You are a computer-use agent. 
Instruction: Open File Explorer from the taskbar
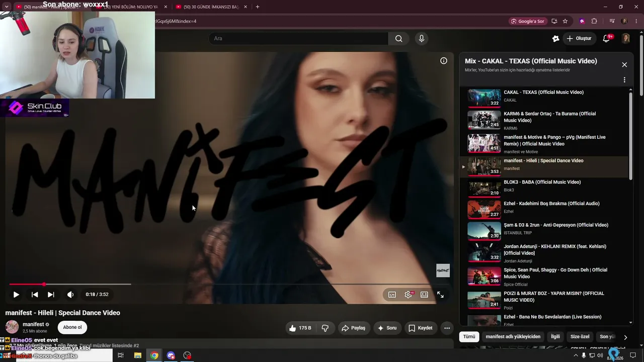tap(137, 355)
